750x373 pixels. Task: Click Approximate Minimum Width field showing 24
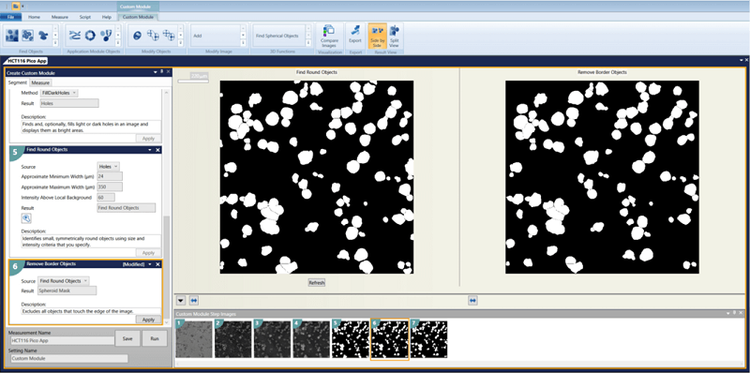click(x=110, y=176)
